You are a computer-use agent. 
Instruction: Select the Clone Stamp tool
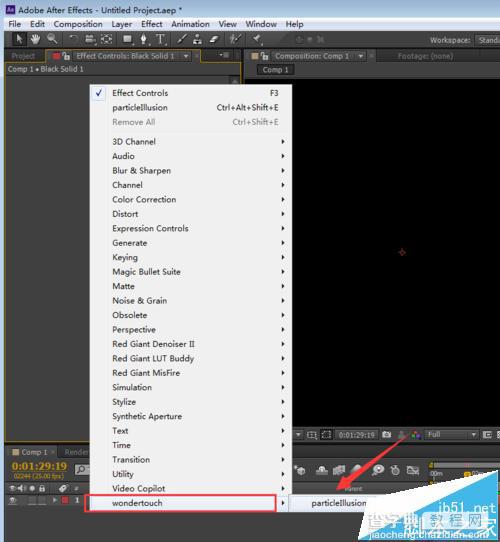coord(197,39)
